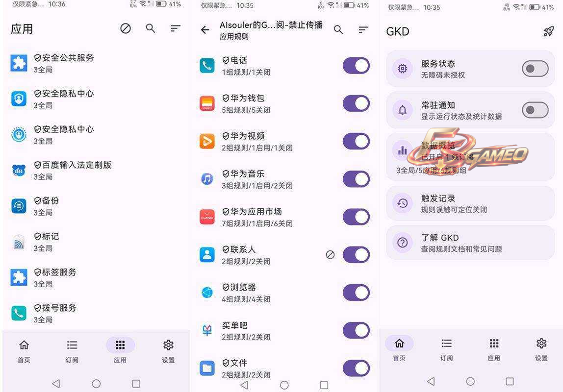
Task: Open the 拨号服务 phone icon
Action: [x=19, y=313]
